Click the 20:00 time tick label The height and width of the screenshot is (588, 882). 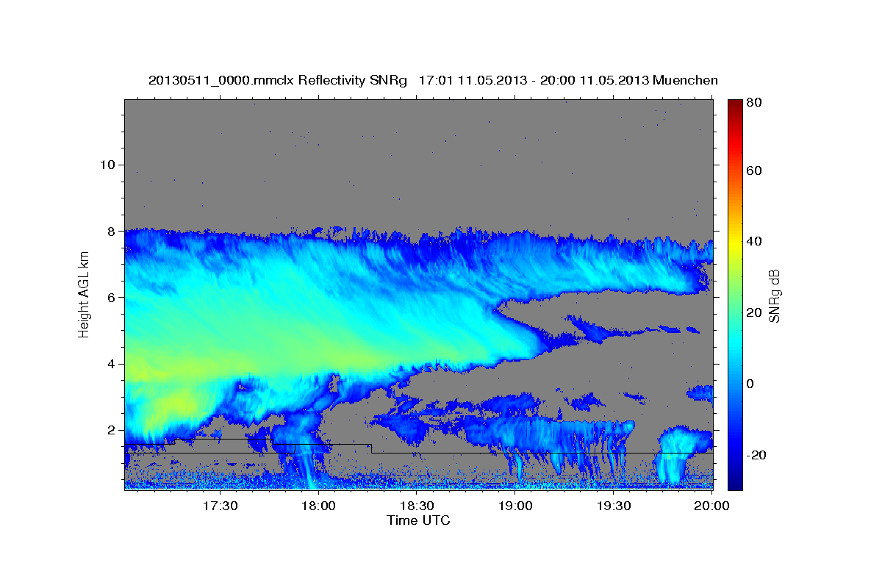(711, 506)
